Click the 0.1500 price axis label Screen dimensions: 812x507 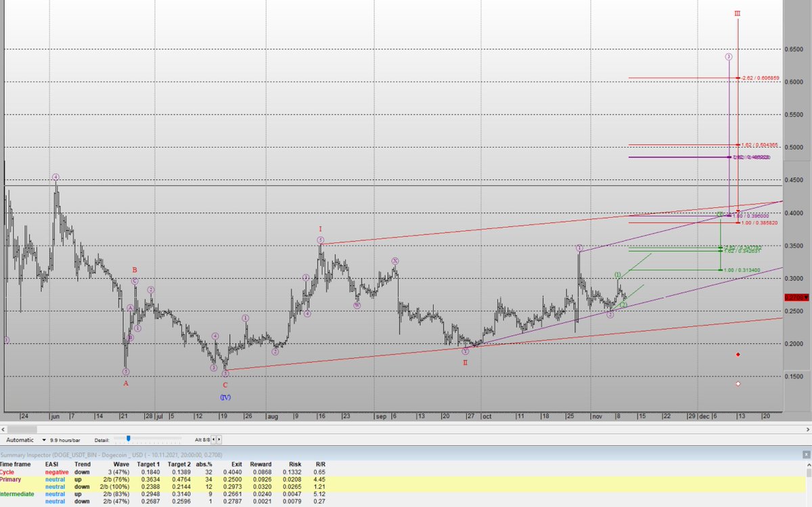point(794,376)
